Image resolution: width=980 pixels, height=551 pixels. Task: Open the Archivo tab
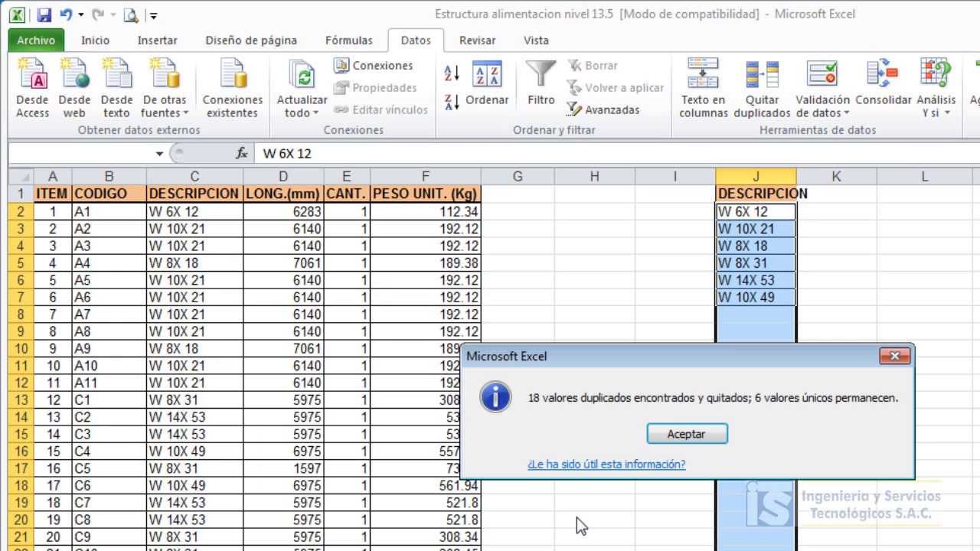(36, 41)
